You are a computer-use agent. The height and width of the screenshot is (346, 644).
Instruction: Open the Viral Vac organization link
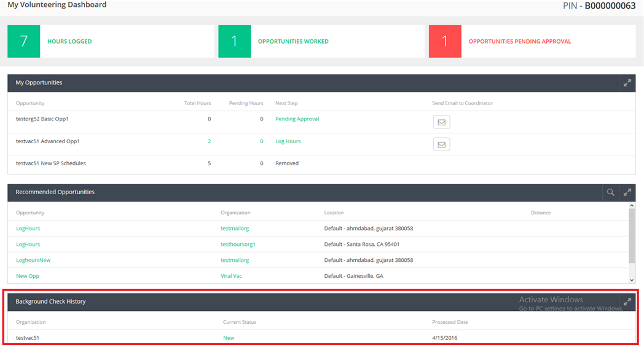[231, 276]
